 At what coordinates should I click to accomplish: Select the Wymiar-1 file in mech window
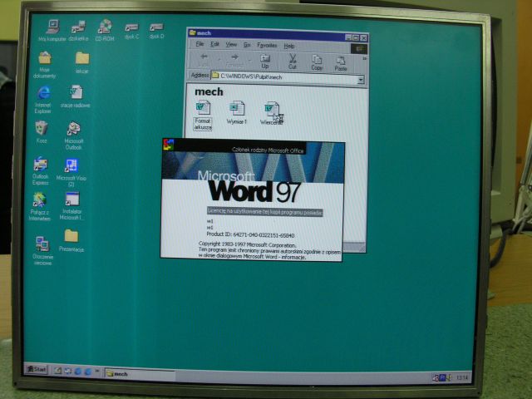pyautogui.click(x=237, y=113)
